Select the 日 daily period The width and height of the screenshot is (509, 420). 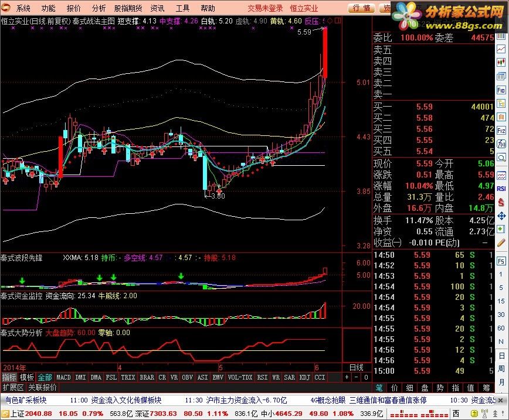(501, 356)
